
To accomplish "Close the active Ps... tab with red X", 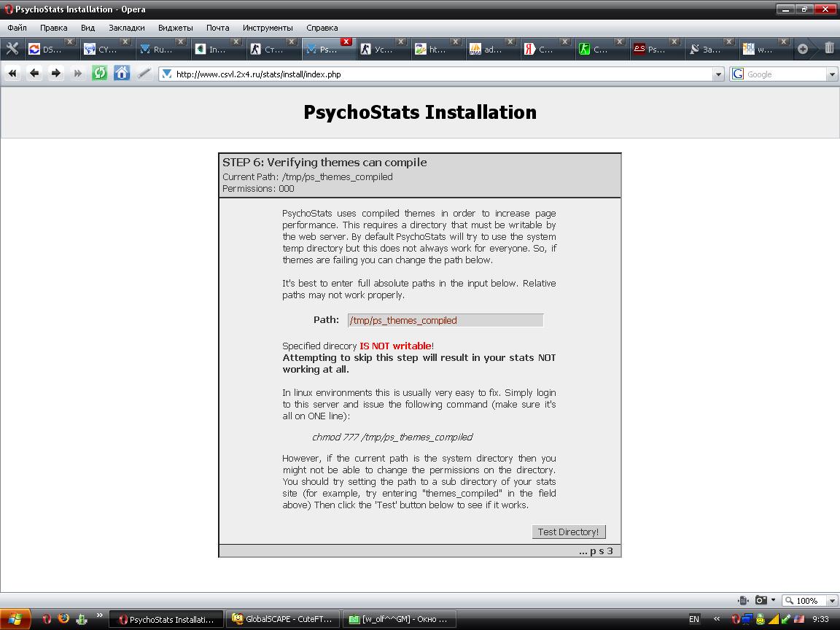I will [346, 42].
